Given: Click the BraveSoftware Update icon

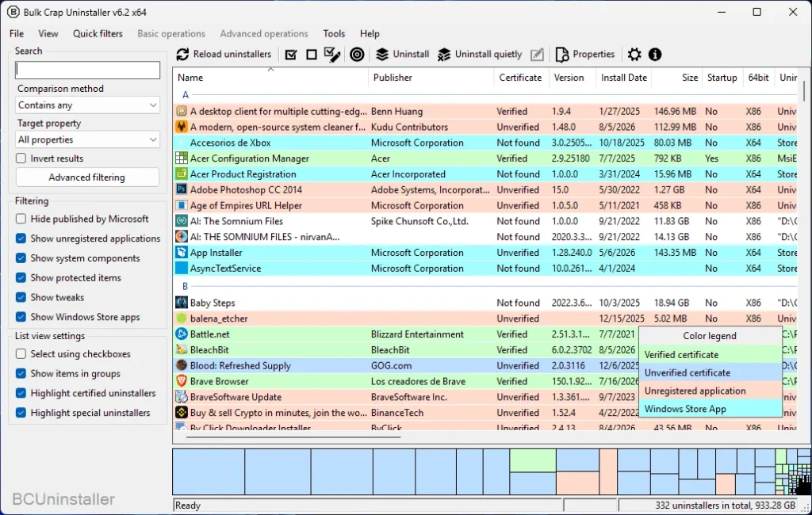Looking at the screenshot, I should coord(182,397).
